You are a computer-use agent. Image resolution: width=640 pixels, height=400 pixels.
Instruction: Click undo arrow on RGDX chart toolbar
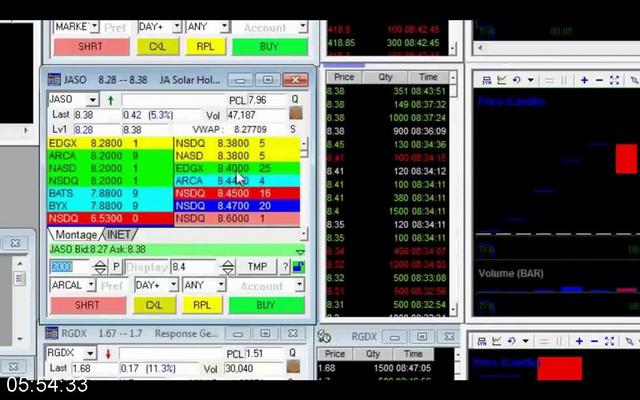click(511, 341)
